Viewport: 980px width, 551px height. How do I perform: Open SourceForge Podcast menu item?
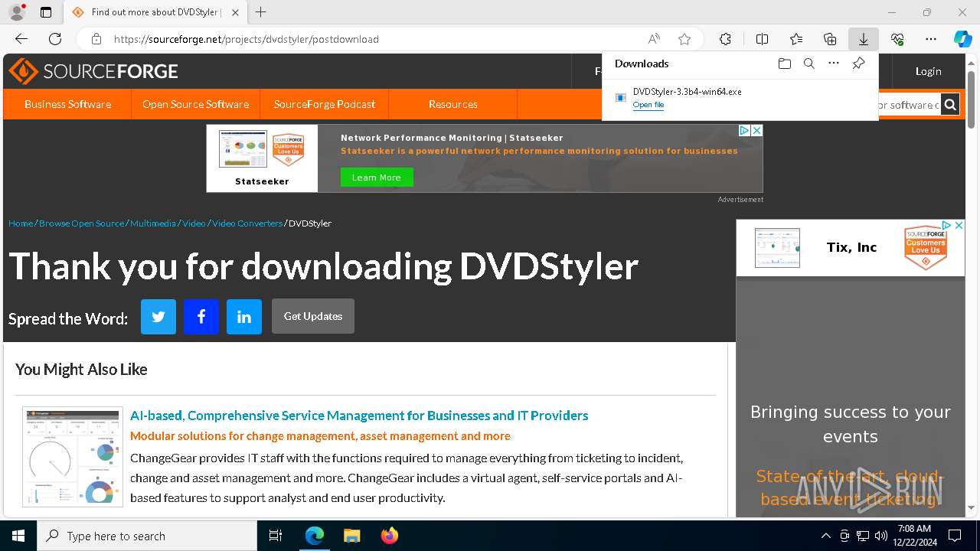pos(325,104)
